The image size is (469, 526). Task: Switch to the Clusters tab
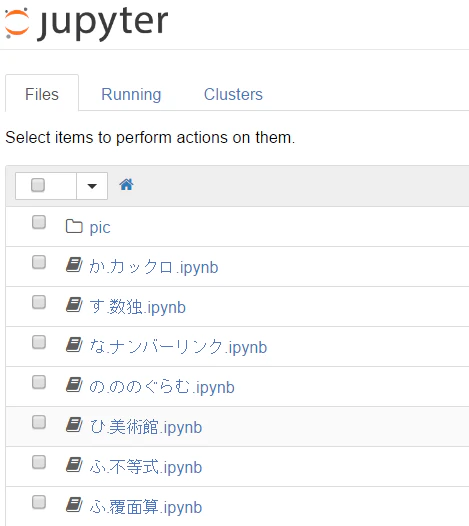click(x=233, y=94)
